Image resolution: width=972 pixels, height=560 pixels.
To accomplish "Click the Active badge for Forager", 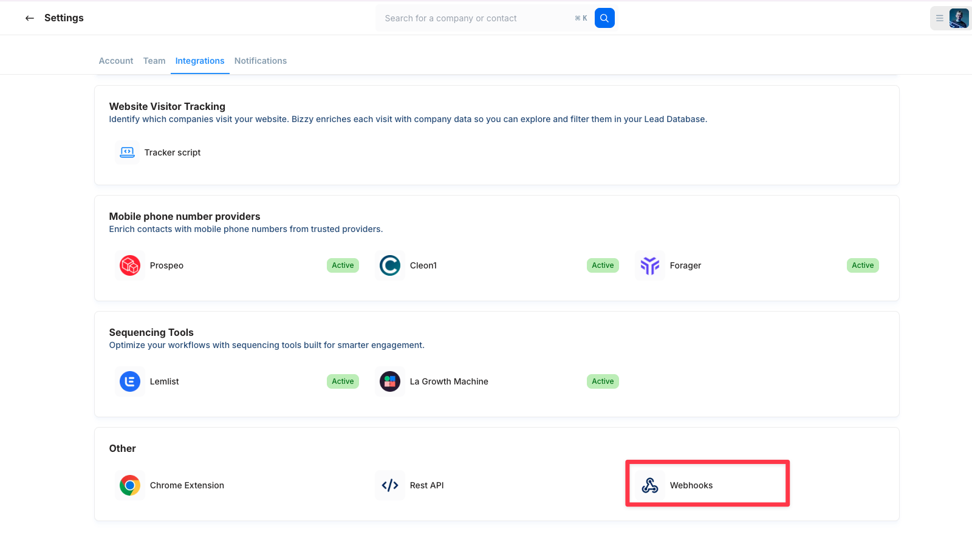I will (863, 265).
